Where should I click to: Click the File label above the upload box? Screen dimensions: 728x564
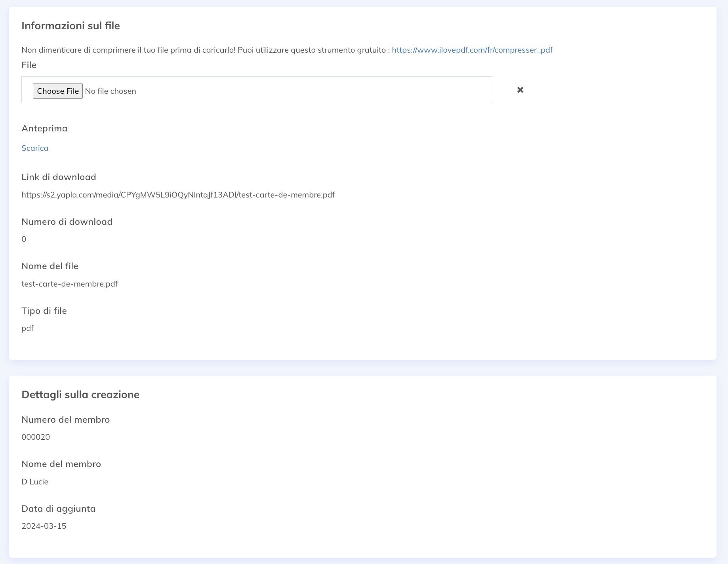point(29,65)
